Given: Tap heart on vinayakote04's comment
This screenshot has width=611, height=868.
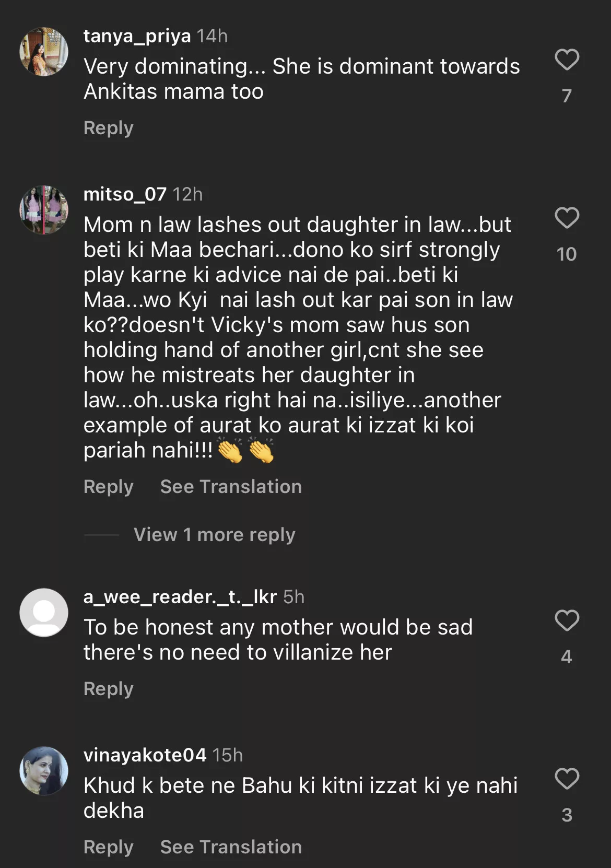Looking at the screenshot, I should coord(567,779).
